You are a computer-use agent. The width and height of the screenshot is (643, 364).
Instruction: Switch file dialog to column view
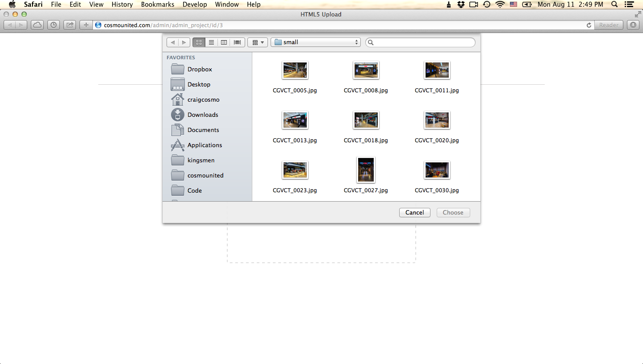click(x=224, y=42)
